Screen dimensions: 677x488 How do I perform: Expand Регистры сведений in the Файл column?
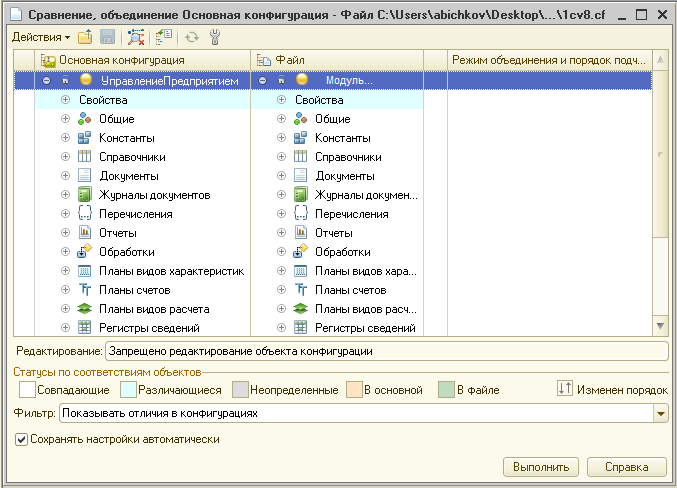point(282,328)
